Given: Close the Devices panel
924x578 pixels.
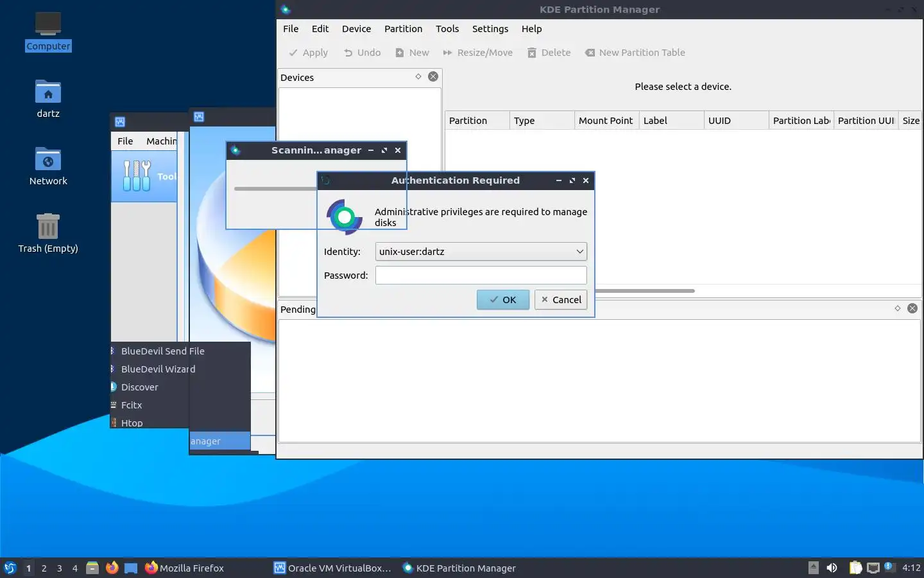Looking at the screenshot, I should pyautogui.click(x=433, y=76).
